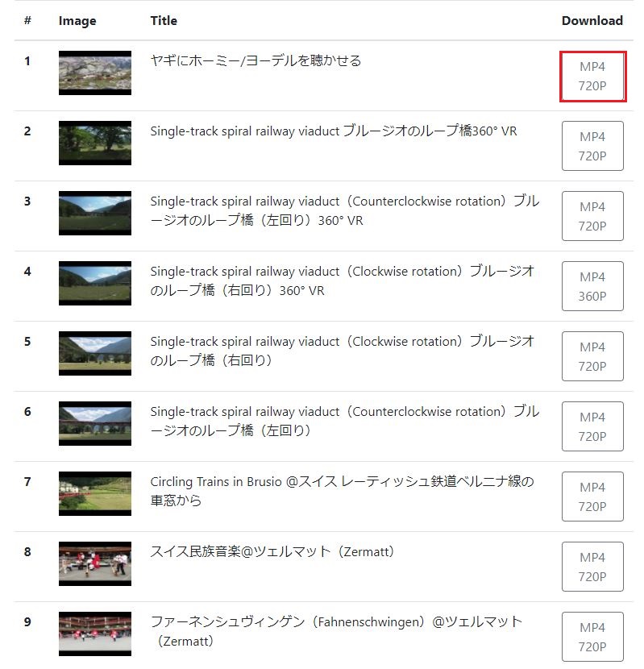Download the Zermatt folk music MP4 720P
This screenshot has width=644, height=669.
(x=592, y=567)
